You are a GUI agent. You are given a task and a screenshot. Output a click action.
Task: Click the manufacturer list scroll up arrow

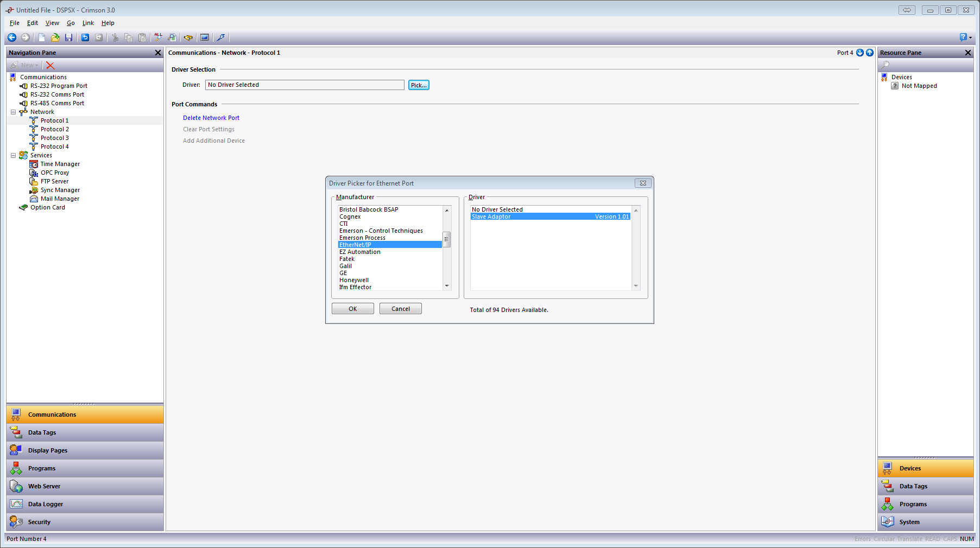[447, 210]
